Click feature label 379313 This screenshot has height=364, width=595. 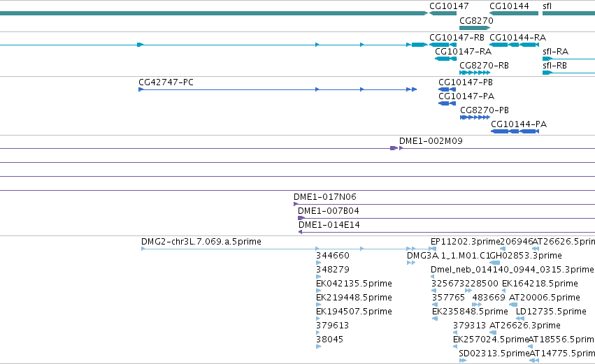pos(469,326)
